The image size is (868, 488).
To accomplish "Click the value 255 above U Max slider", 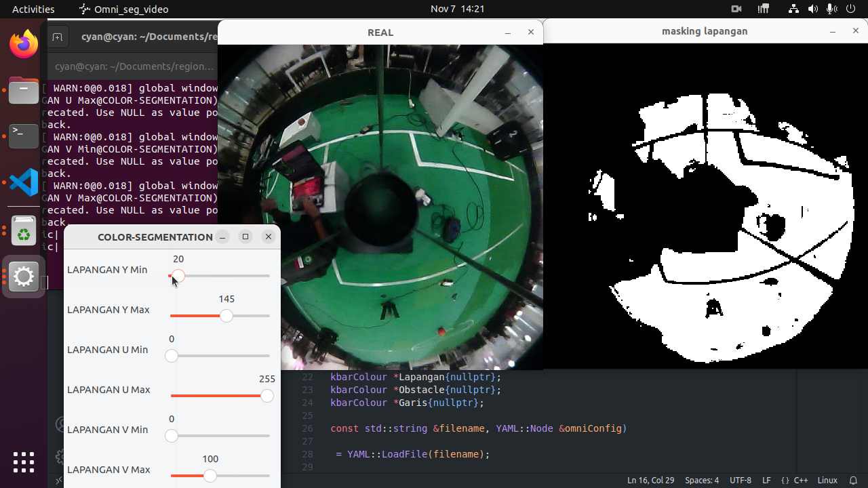I will (x=267, y=379).
